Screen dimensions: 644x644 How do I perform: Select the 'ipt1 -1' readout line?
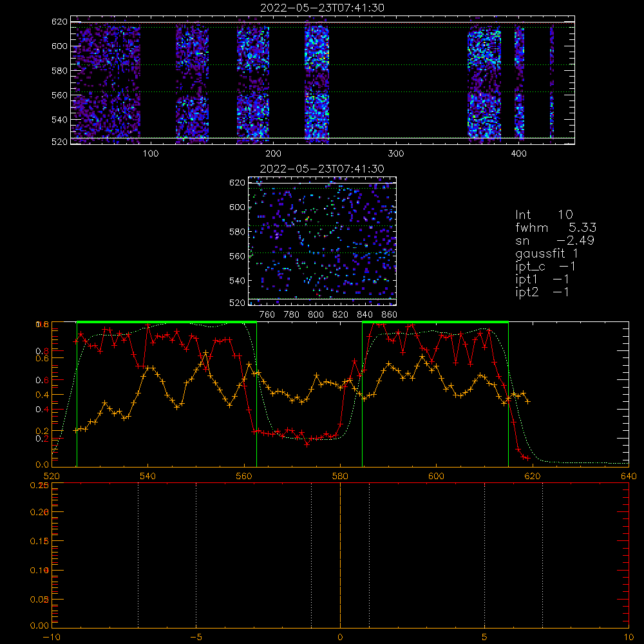[x=542, y=279]
